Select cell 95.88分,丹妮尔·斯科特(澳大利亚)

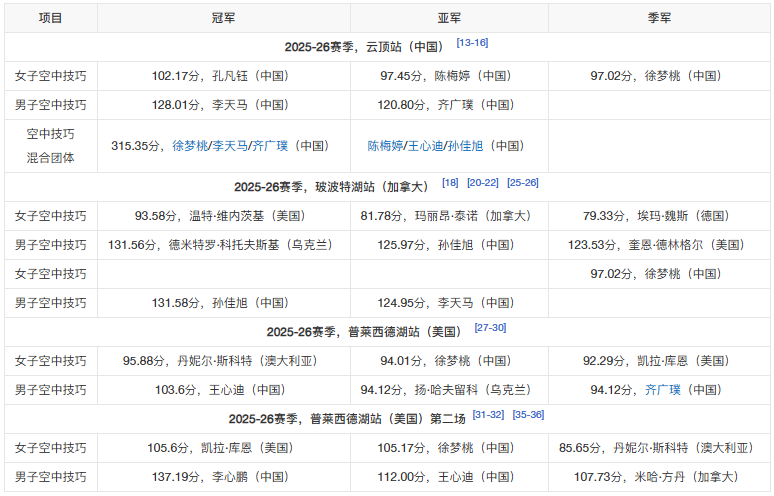pyautogui.click(x=224, y=361)
